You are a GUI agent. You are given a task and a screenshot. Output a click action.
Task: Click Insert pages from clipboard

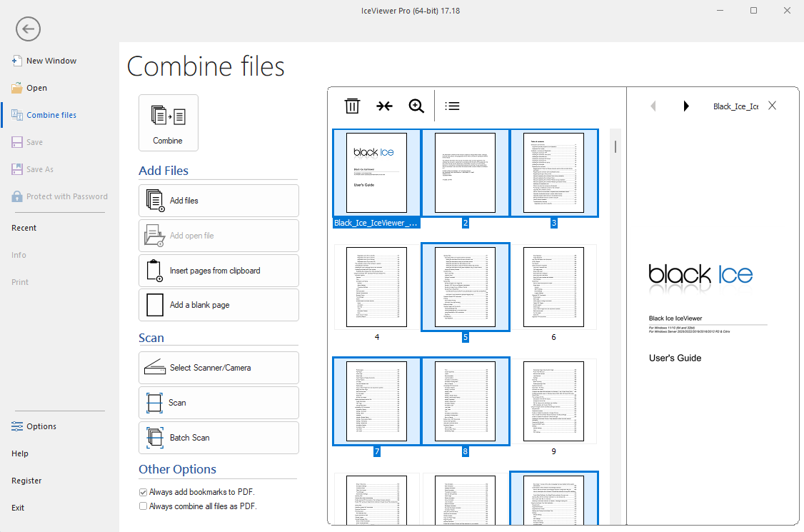(x=218, y=271)
